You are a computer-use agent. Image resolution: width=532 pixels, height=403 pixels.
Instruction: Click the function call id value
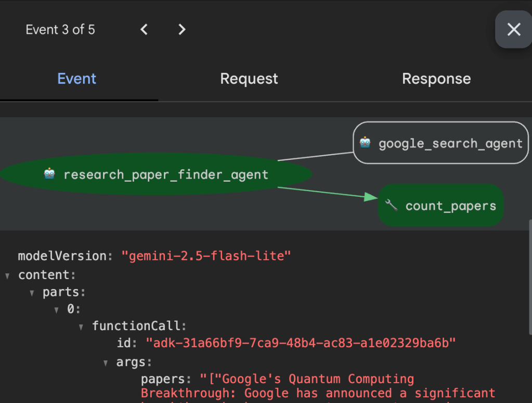(301, 343)
